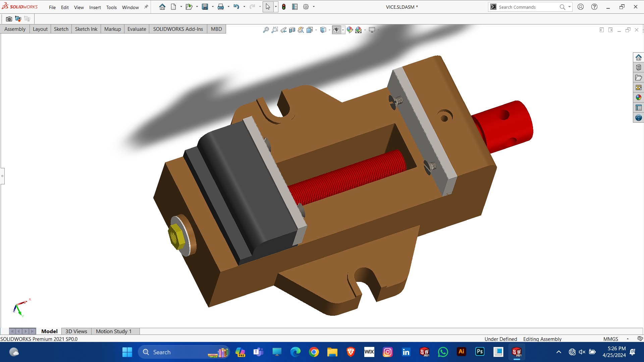Open File Properties list icon
Viewport: 644px width, 362px height.
(x=295, y=7)
